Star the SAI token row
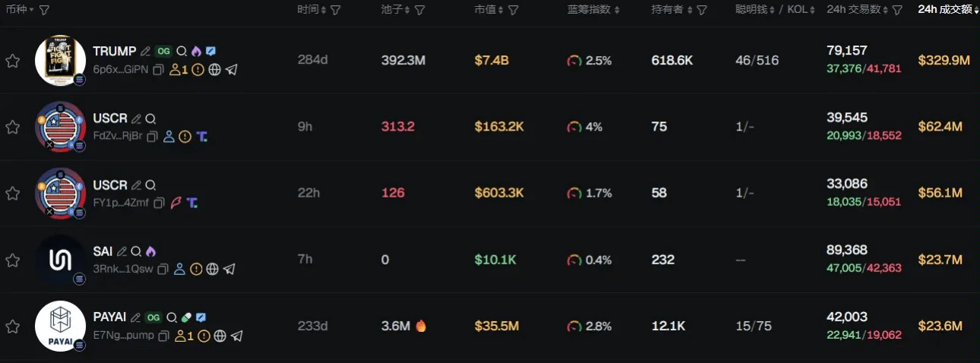 click(x=12, y=260)
